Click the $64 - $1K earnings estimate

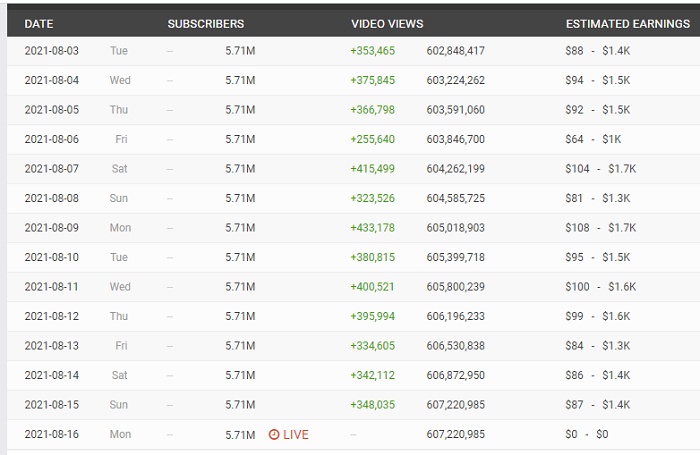click(593, 139)
